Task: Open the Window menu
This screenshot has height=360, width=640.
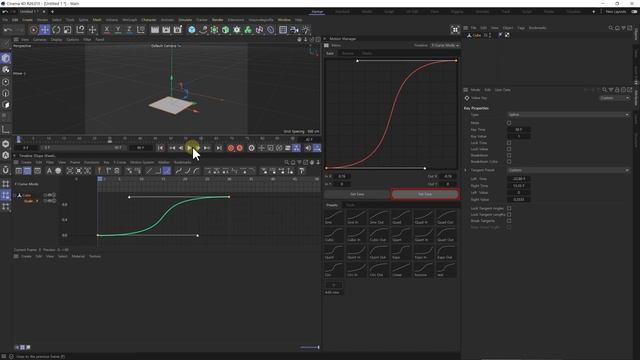Action: point(284,20)
